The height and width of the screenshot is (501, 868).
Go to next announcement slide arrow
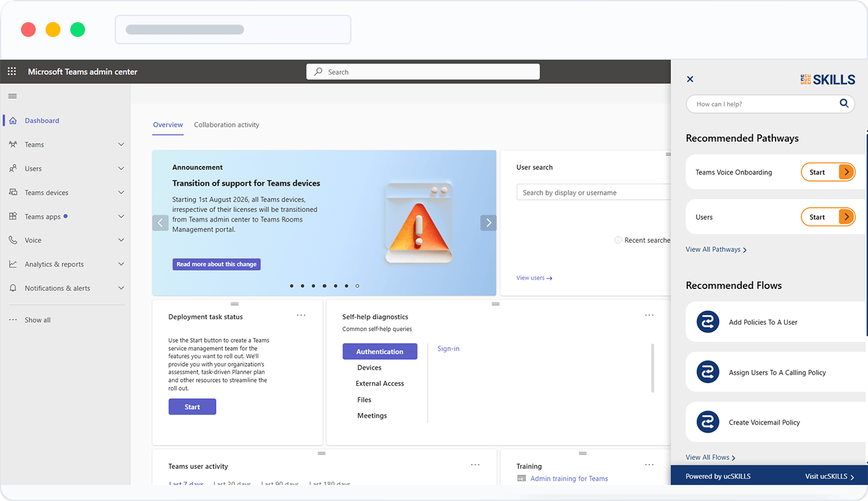(488, 222)
